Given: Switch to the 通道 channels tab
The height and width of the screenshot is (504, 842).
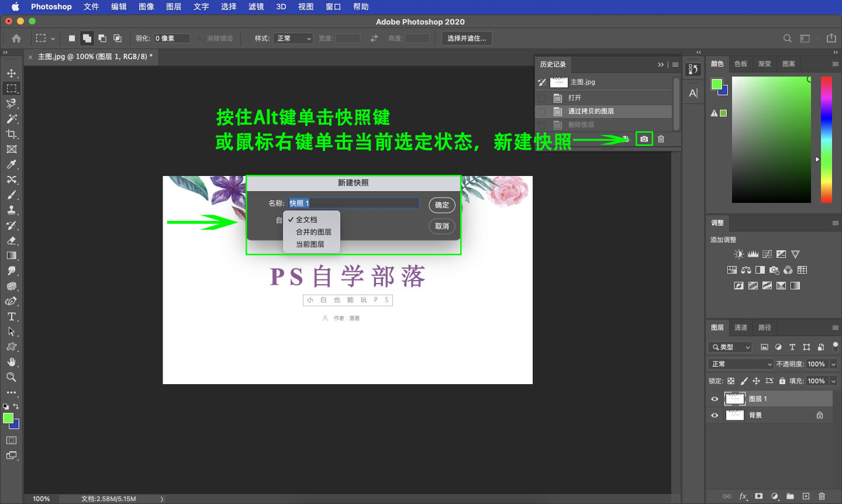Looking at the screenshot, I should pos(740,327).
